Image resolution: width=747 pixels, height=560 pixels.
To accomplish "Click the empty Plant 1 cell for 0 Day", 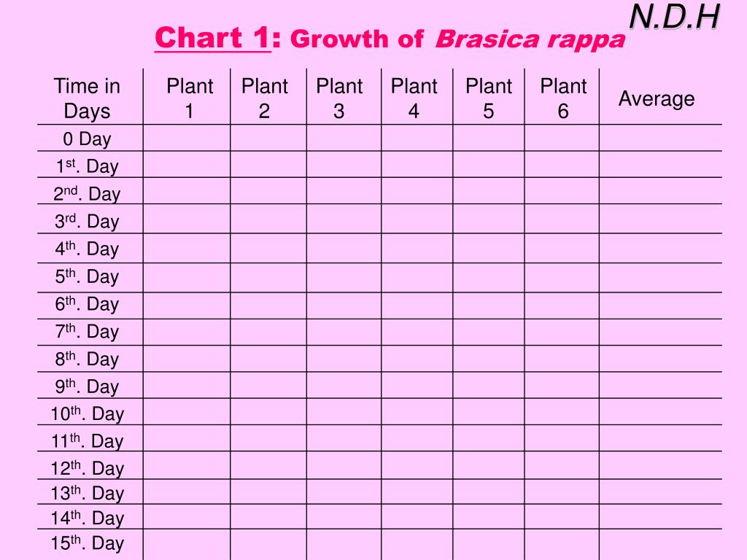I will [x=187, y=138].
